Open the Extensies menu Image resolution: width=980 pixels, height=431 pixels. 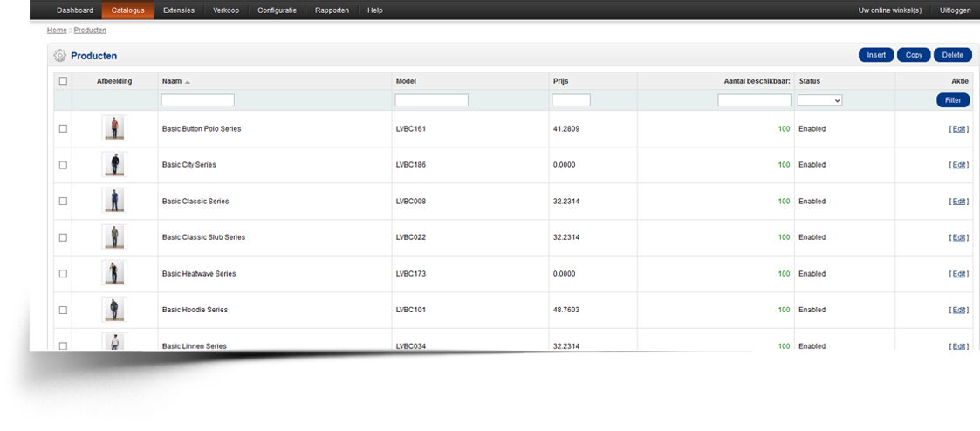[x=179, y=10]
